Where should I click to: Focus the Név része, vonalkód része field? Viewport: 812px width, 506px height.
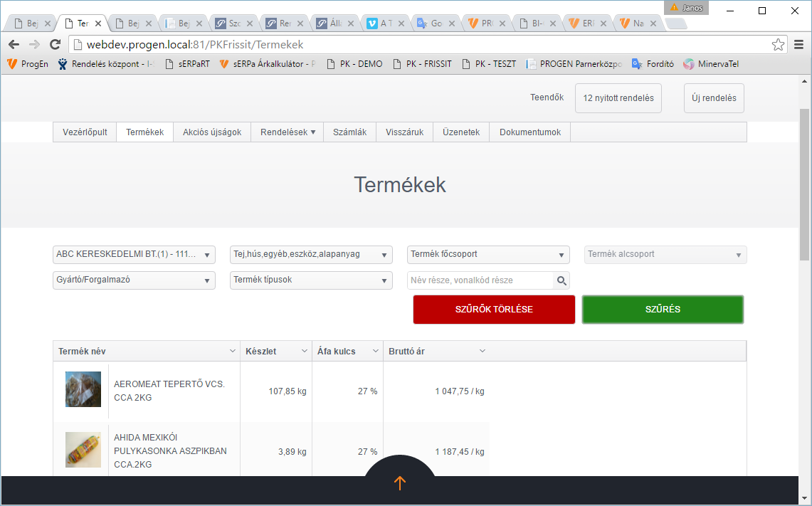(480, 280)
